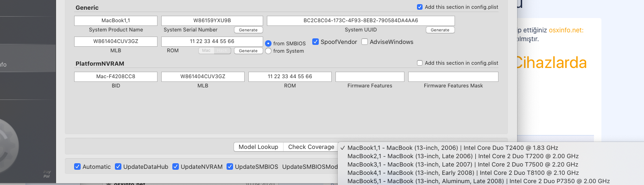Image resolution: width=644 pixels, height=185 pixels.
Task: Toggle the UpdateDataHub checkbox
Action: tap(118, 166)
